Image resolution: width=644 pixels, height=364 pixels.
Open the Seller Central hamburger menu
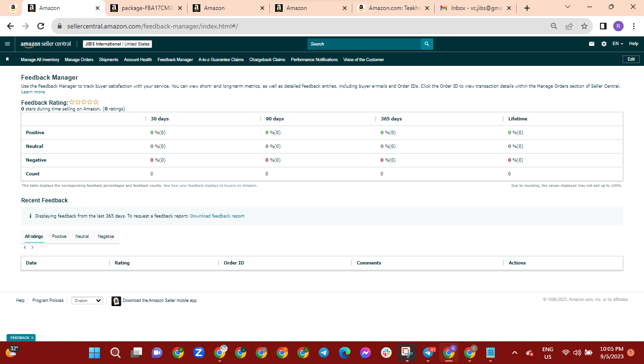click(7, 44)
